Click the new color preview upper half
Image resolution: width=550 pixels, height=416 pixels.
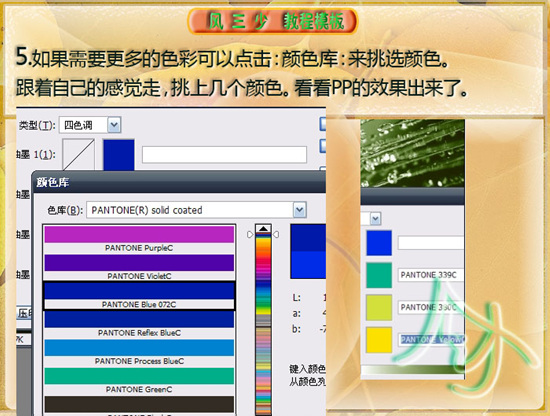point(308,238)
